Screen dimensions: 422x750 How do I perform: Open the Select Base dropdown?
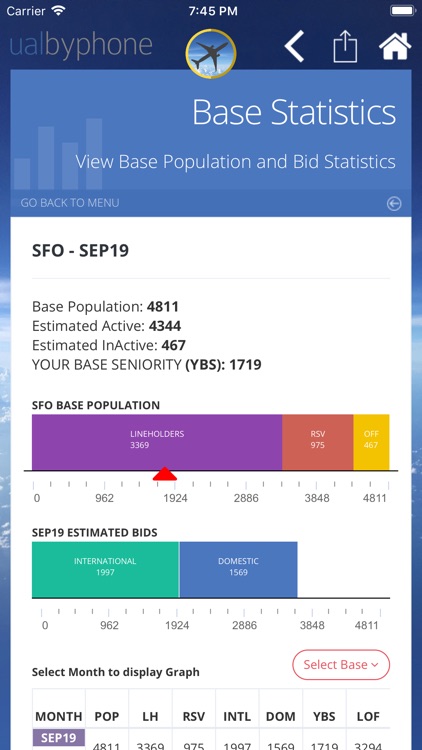pyautogui.click(x=341, y=664)
